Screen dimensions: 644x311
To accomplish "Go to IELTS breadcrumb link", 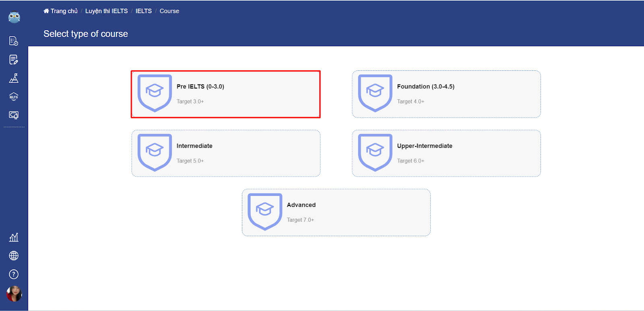I will coord(144,11).
